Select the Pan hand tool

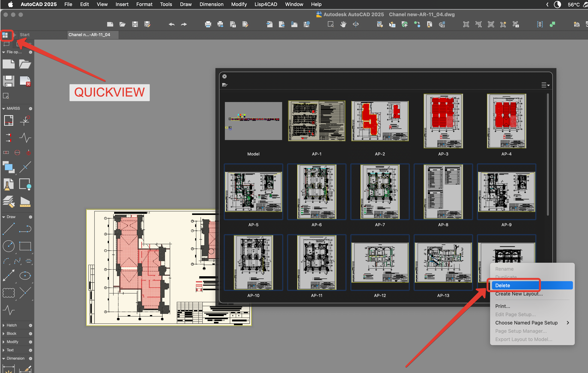(x=343, y=24)
